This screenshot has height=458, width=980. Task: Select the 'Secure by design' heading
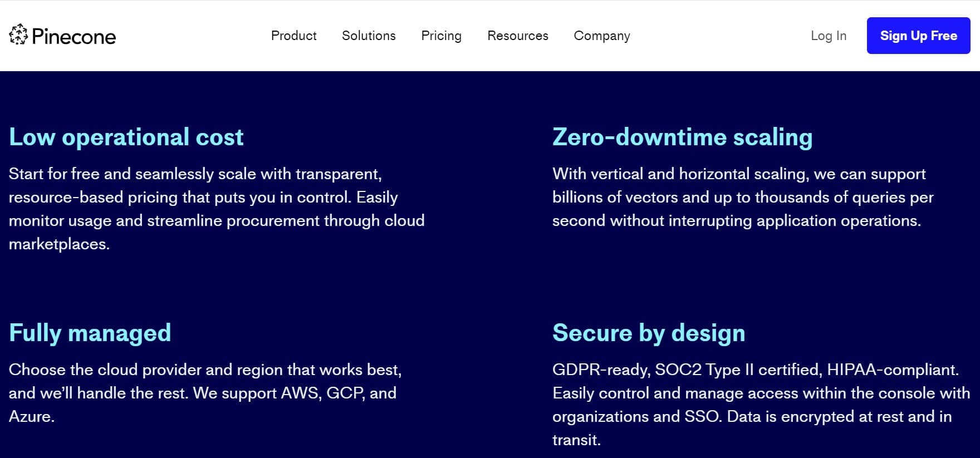point(648,333)
